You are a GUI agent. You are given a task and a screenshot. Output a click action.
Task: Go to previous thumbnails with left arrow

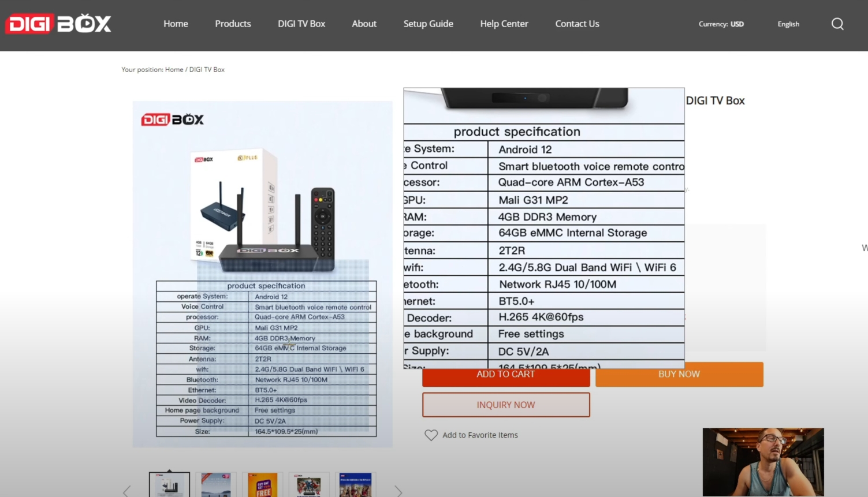click(126, 491)
